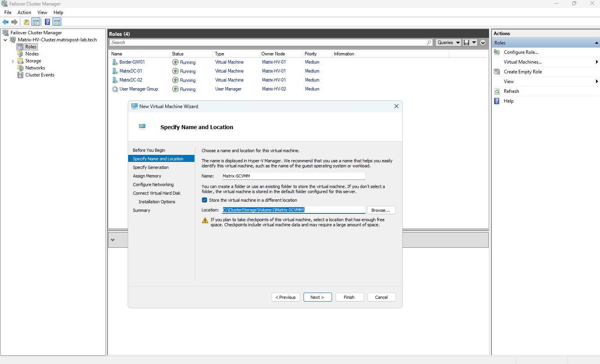Open the Action menu
This screenshot has height=364, width=600.
click(24, 12)
